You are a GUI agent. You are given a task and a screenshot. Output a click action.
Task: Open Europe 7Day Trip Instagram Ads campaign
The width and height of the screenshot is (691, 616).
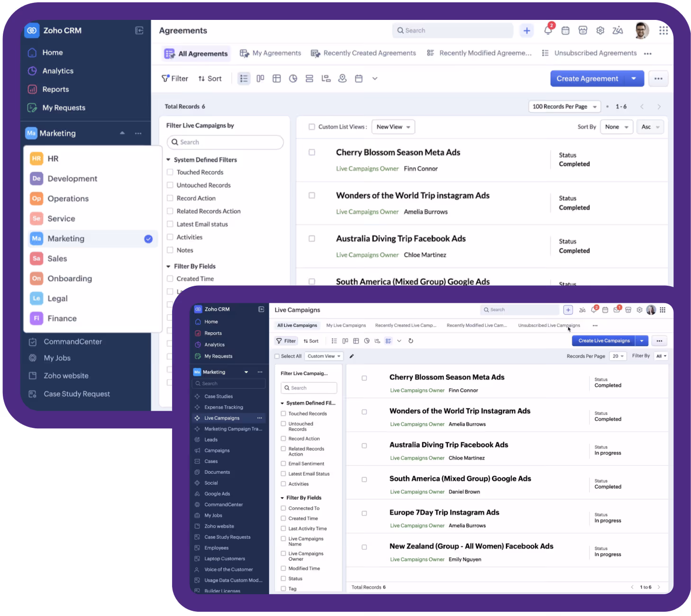tap(444, 513)
